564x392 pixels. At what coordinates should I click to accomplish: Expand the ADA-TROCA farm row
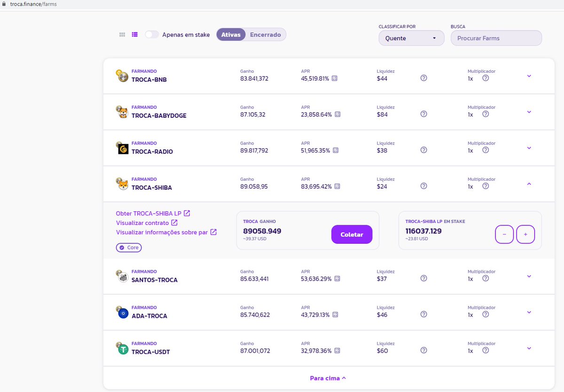[x=529, y=312]
